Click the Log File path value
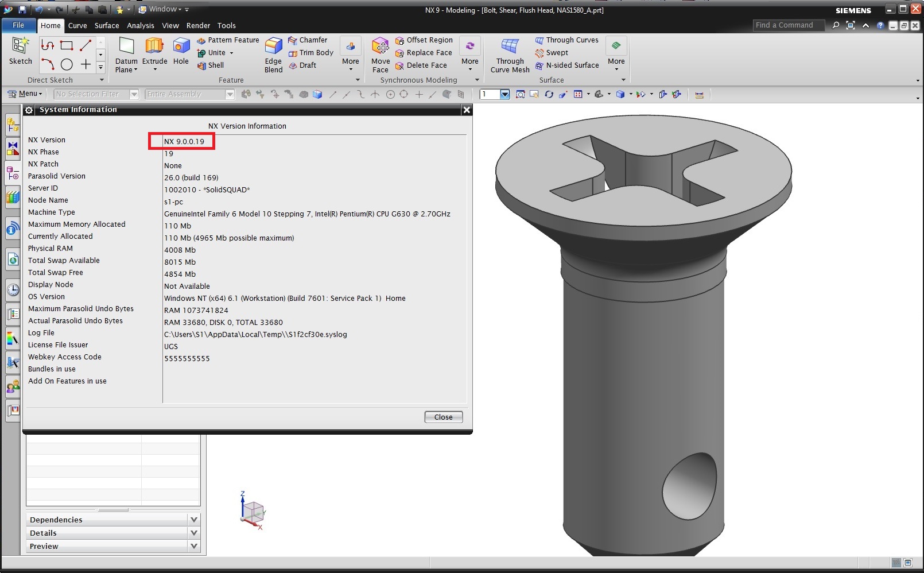This screenshot has width=924, height=573. click(x=255, y=334)
